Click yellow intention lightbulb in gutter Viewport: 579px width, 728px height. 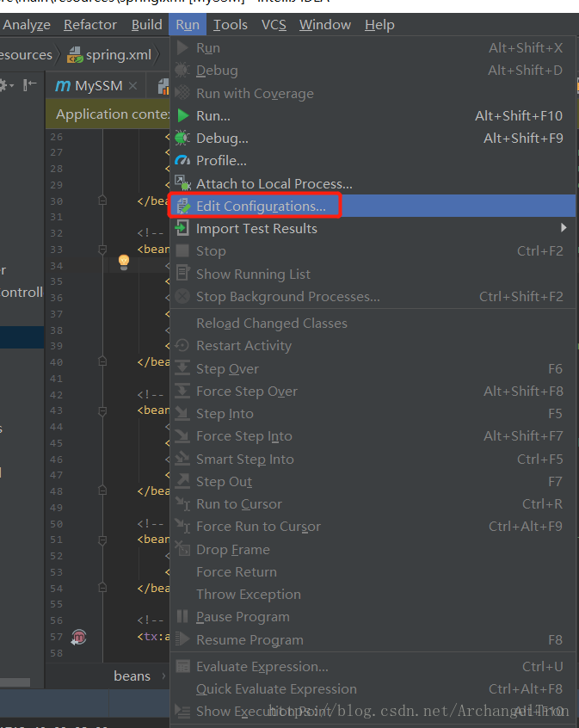click(124, 262)
